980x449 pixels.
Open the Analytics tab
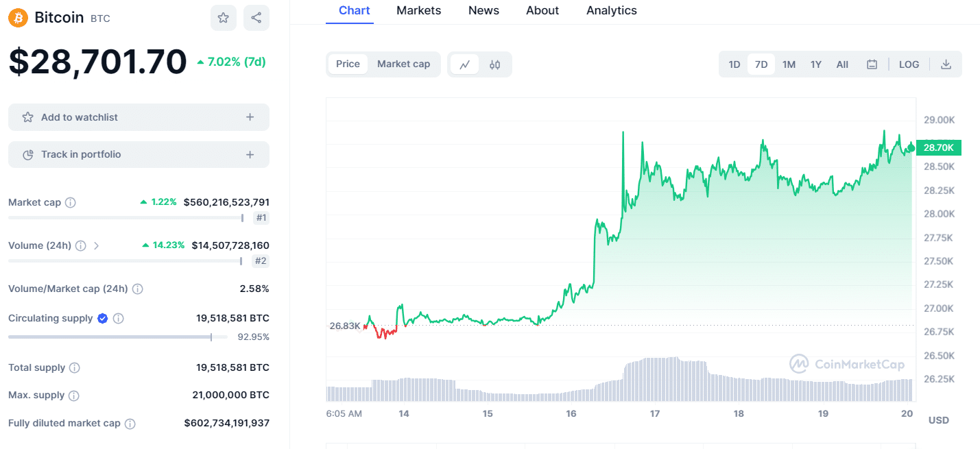[x=612, y=11]
